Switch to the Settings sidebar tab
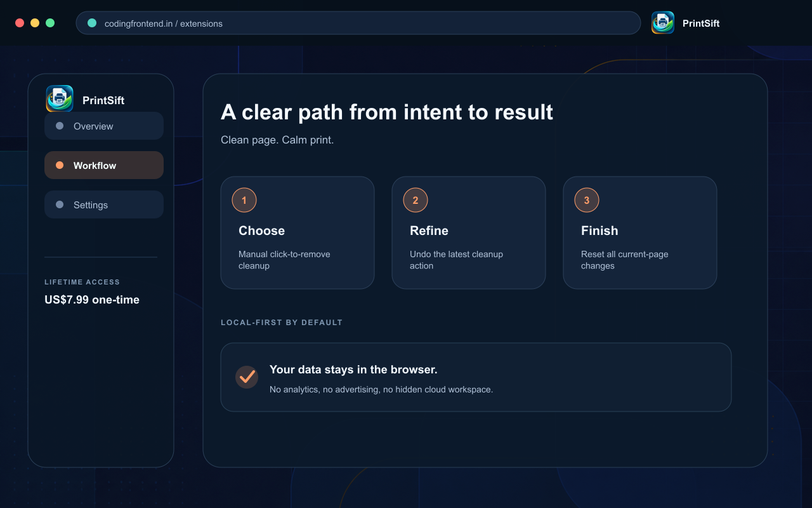 104,204
